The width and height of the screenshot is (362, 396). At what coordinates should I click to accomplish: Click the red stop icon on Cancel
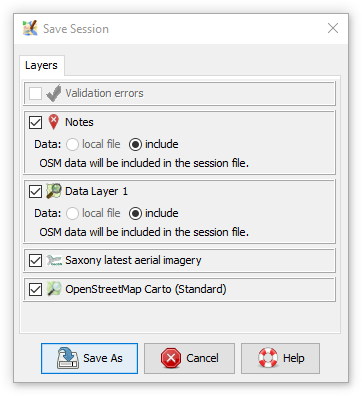(x=171, y=358)
